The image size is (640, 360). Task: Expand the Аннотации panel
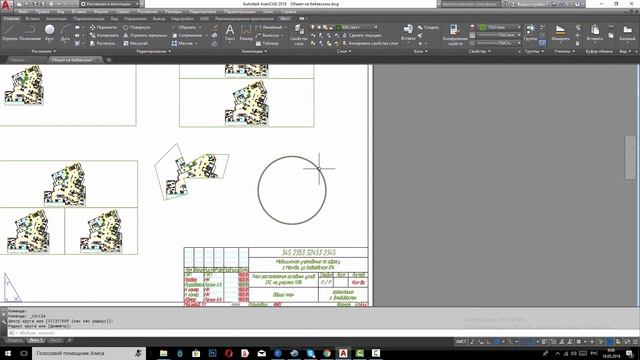coord(254,51)
